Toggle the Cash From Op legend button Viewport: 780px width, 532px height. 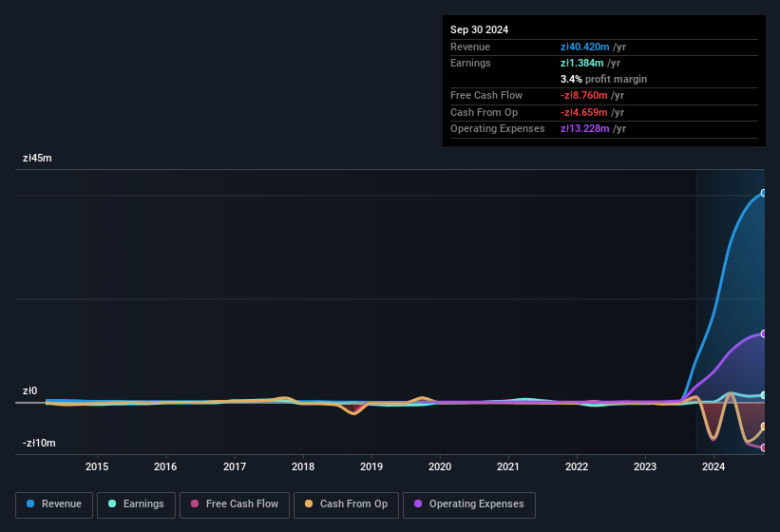346,504
